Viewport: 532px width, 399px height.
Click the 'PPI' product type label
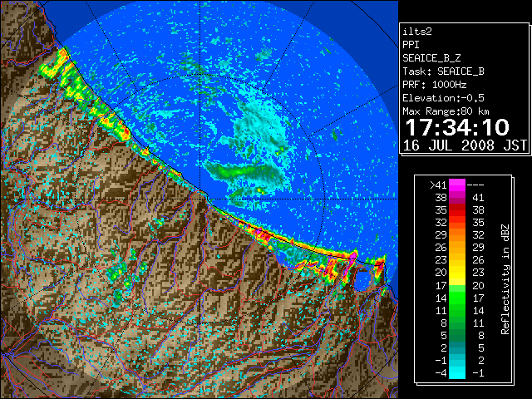(x=411, y=45)
